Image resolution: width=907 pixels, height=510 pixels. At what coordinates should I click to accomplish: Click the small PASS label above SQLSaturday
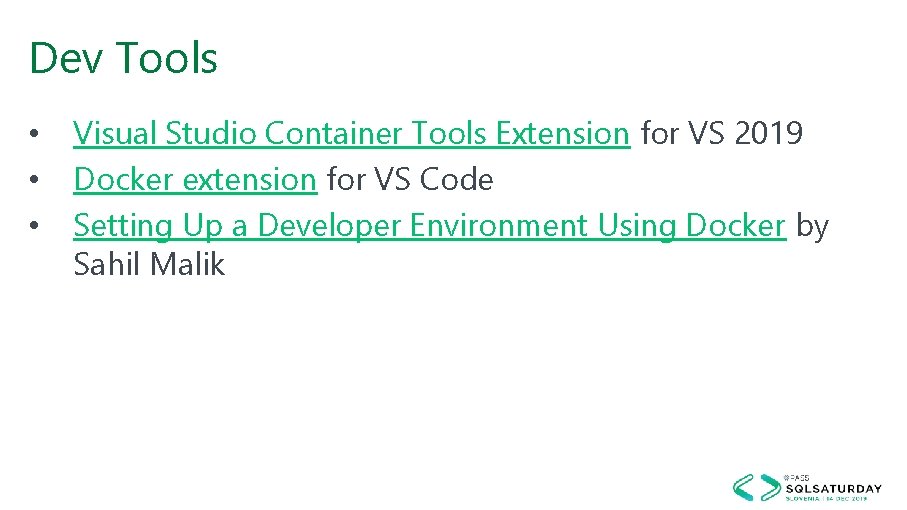797,477
